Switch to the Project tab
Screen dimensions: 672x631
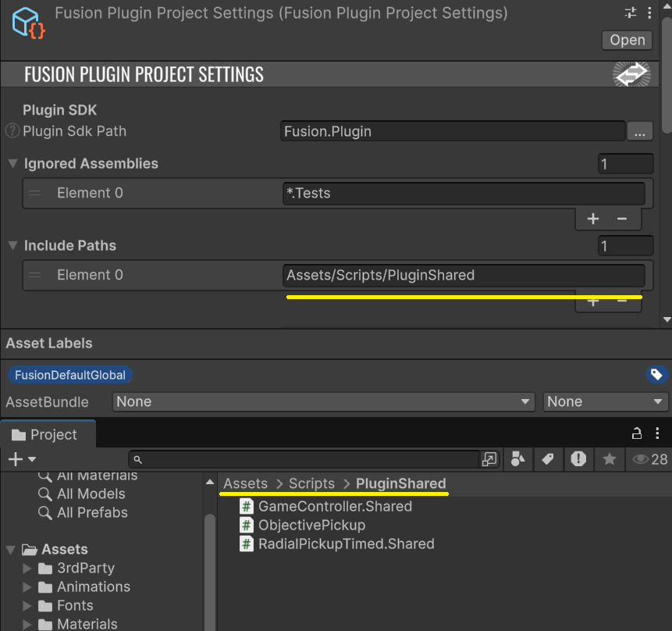(x=48, y=434)
